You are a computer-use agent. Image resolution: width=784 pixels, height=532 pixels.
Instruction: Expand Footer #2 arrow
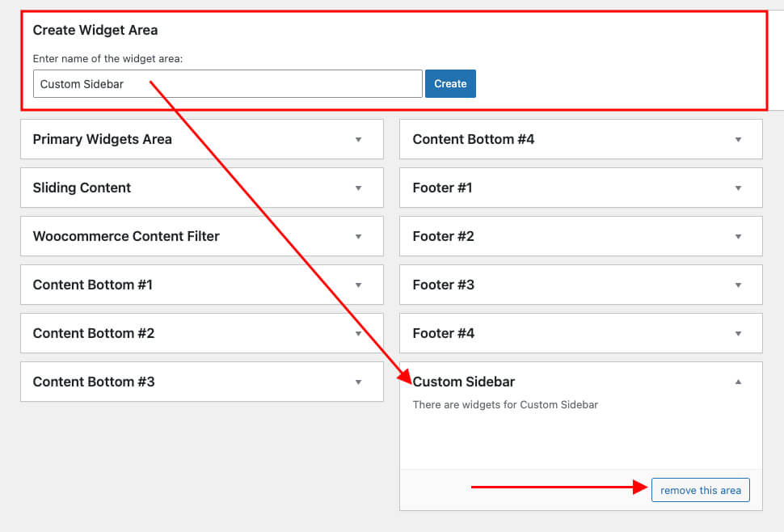(738, 237)
